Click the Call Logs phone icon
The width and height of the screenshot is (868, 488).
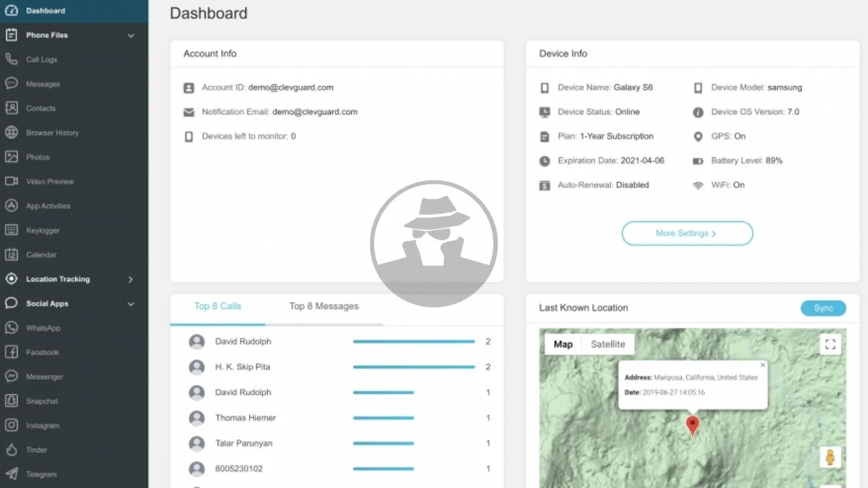(x=11, y=60)
